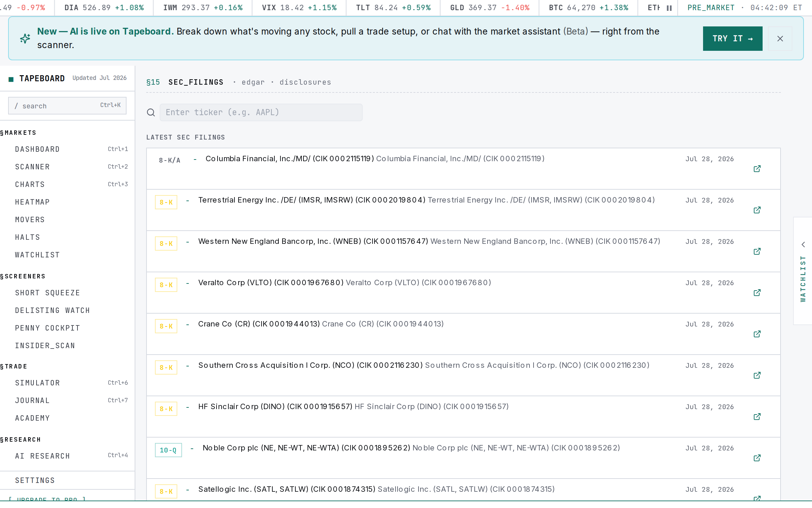Click the 8-K badge on Satellogic row

pyautogui.click(x=166, y=492)
